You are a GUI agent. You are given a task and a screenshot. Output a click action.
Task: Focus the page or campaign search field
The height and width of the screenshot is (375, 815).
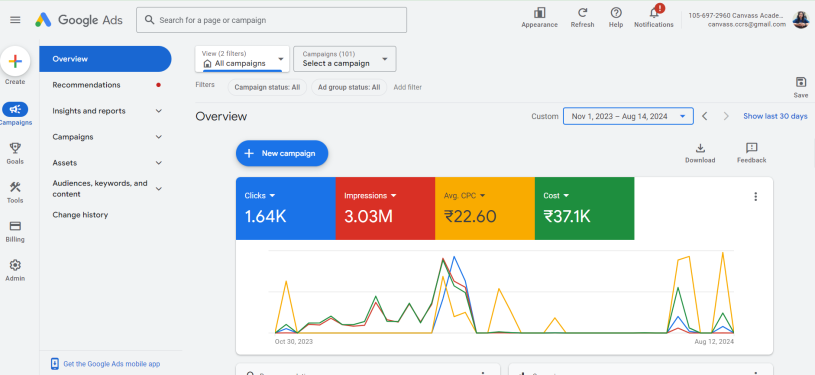click(x=271, y=20)
